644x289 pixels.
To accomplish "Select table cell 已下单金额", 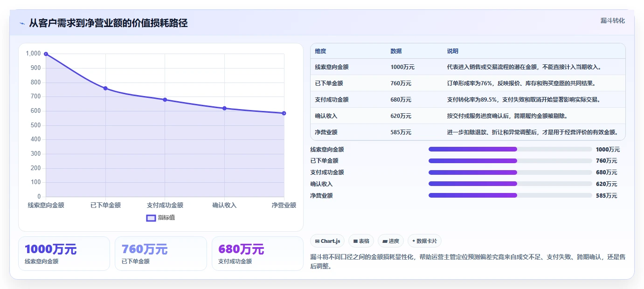I will 329,83.
